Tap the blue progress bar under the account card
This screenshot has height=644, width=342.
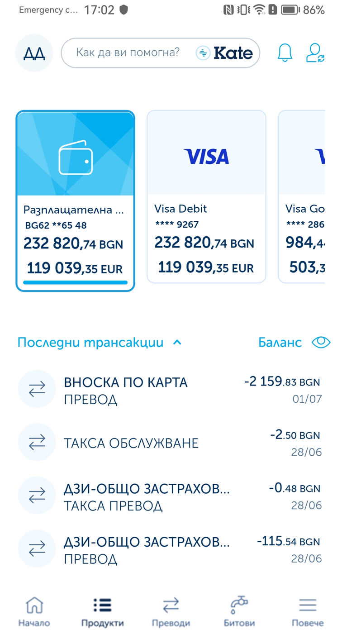tap(76, 282)
